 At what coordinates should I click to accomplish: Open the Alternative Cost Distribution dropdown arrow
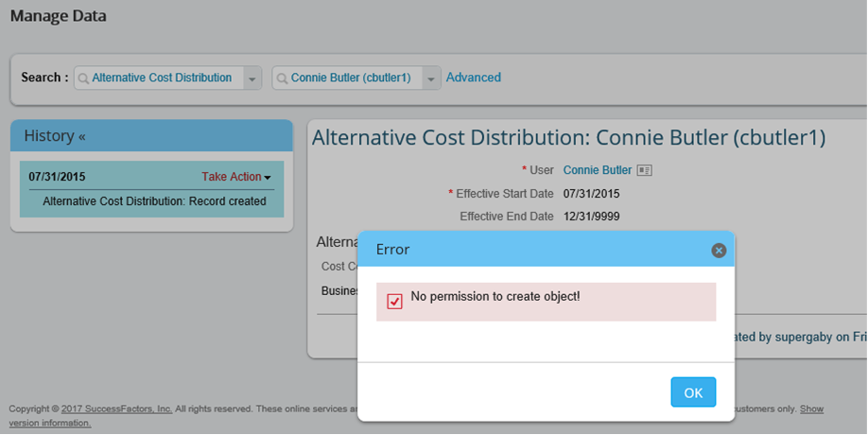coord(252,79)
